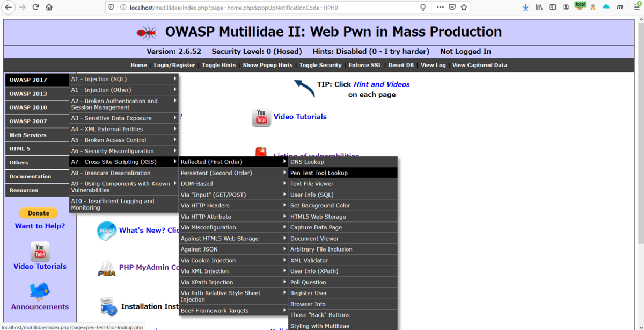Click the browser back arrow
Image resolution: width=644 pixels, height=330 pixels.
pyautogui.click(x=9, y=7)
